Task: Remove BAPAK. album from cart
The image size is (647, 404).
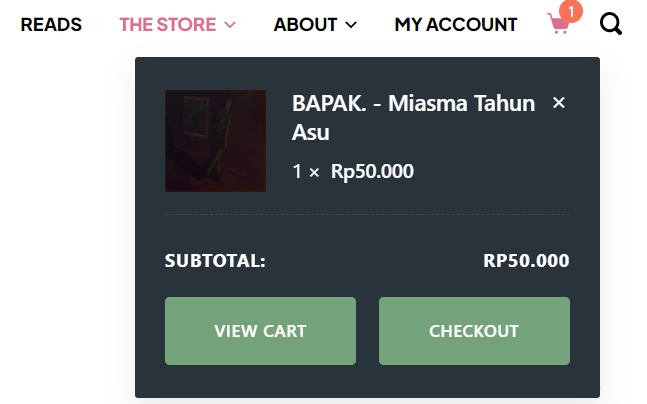Action: [559, 102]
